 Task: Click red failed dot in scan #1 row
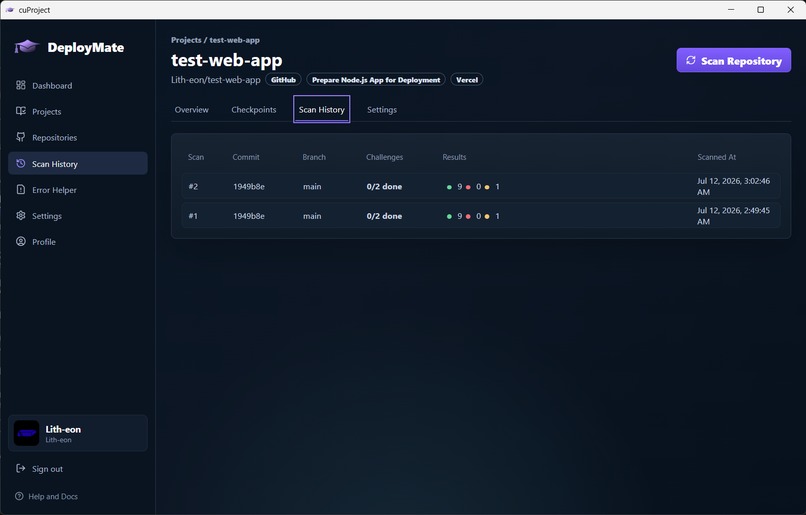click(x=468, y=216)
